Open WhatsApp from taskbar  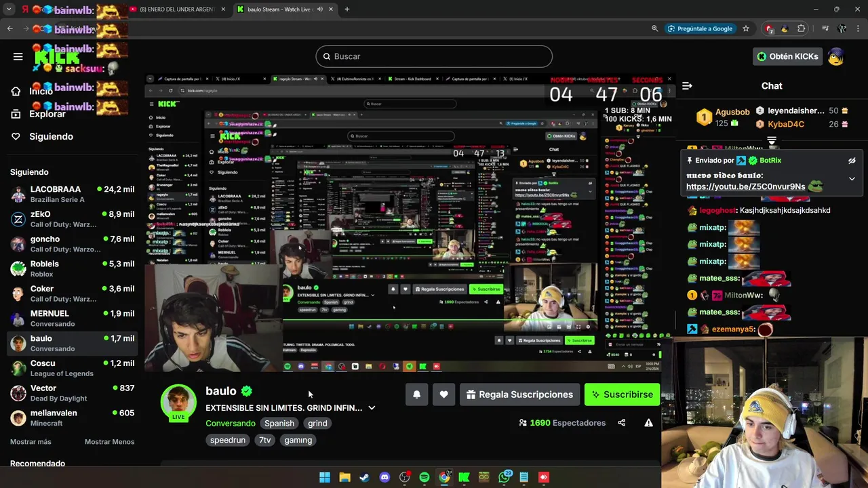tap(504, 477)
